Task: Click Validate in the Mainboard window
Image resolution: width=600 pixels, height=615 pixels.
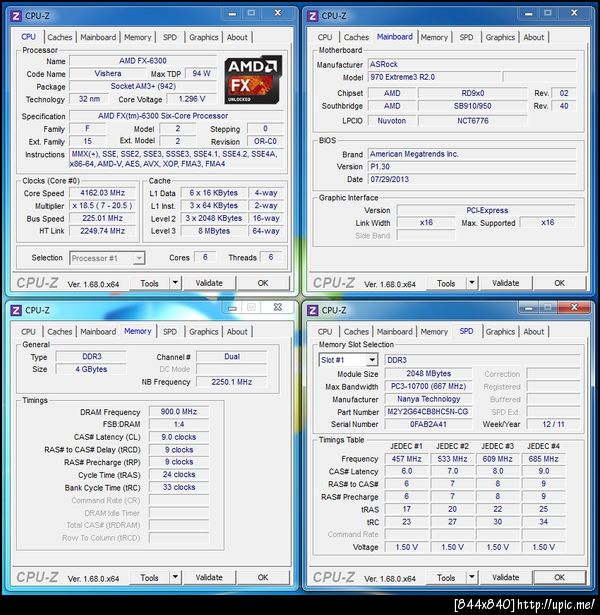Action: tap(505, 283)
